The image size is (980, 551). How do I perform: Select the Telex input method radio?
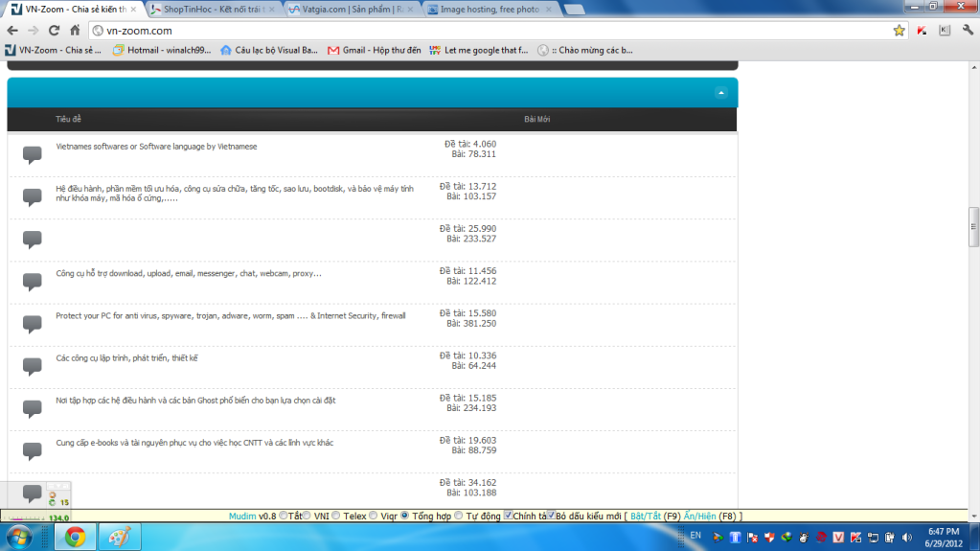[336, 516]
